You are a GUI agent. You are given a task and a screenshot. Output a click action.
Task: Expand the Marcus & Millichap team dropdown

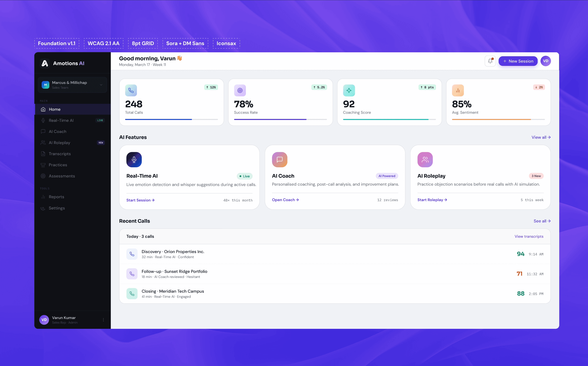pyautogui.click(x=101, y=85)
